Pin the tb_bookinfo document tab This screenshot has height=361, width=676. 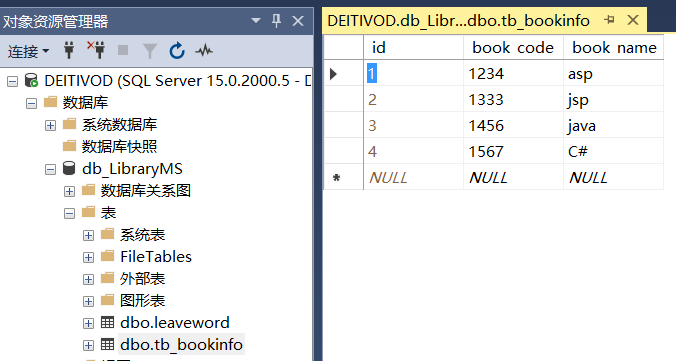(609, 20)
